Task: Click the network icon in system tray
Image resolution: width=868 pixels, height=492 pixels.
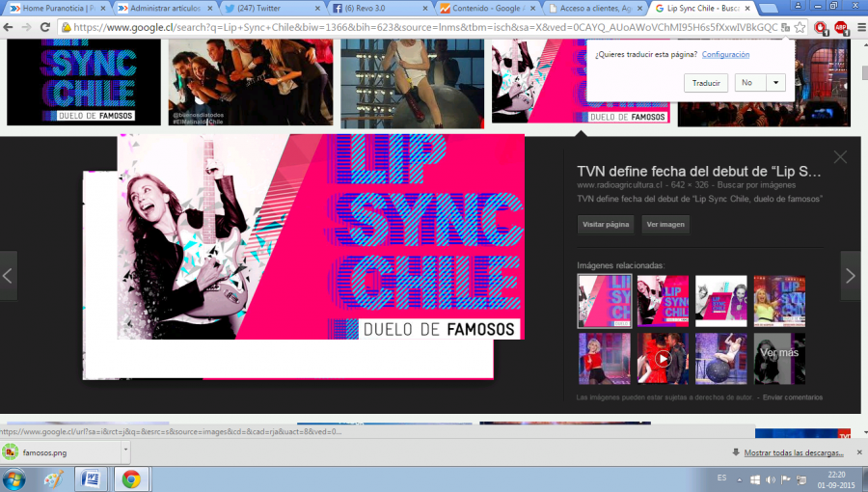Action: coord(801,479)
